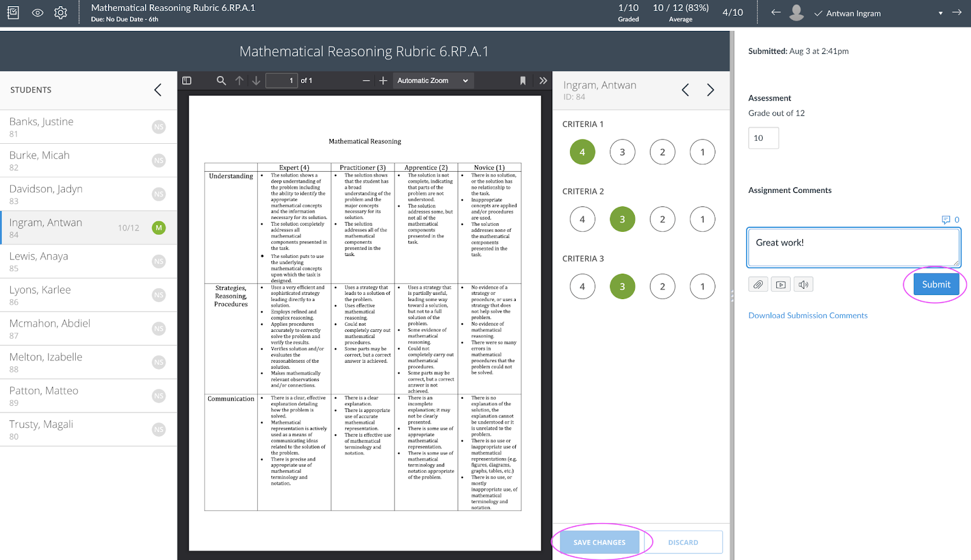Zoom out the PDF with minus

(366, 80)
